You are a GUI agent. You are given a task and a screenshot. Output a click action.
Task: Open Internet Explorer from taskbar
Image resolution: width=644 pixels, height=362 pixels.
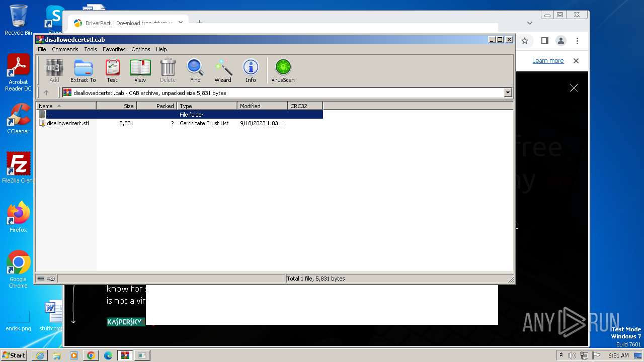click(40, 355)
